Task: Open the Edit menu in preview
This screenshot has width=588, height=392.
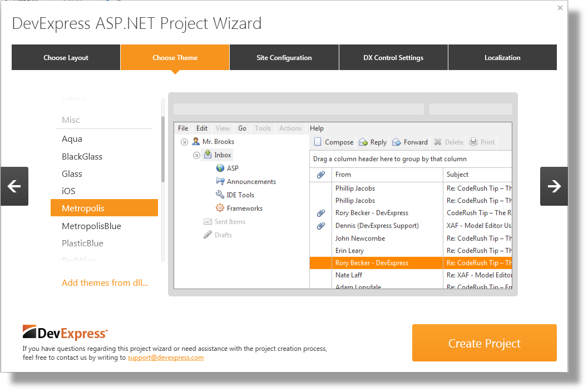Action: point(202,128)
